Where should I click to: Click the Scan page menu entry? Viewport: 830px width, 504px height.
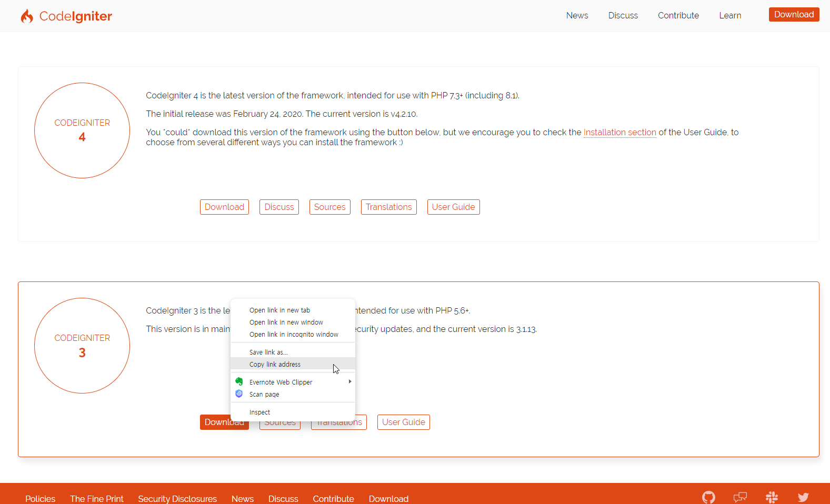coord(293,395)
